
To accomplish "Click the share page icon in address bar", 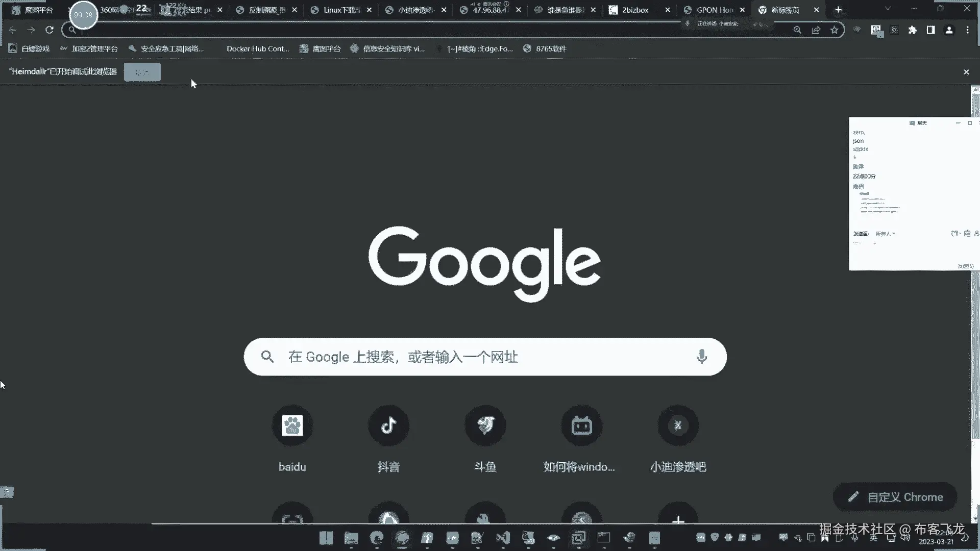I will coord(816,30).
